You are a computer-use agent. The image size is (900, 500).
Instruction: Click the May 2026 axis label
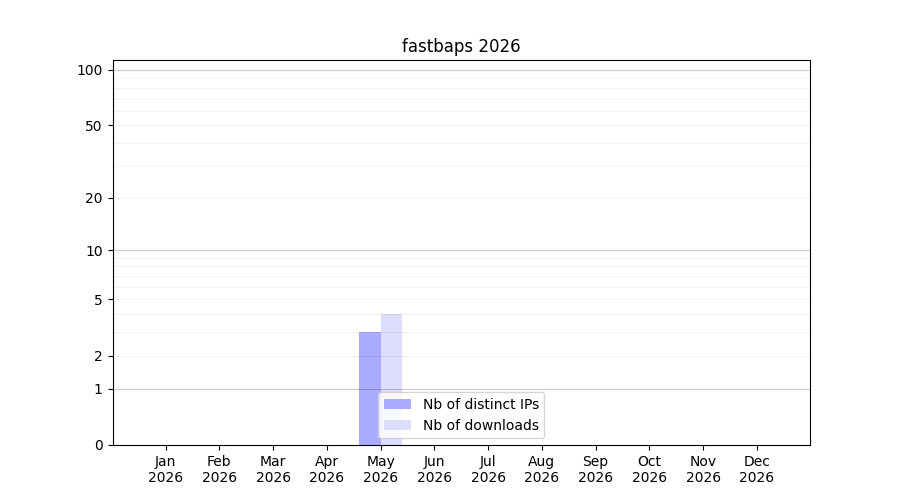381,469
